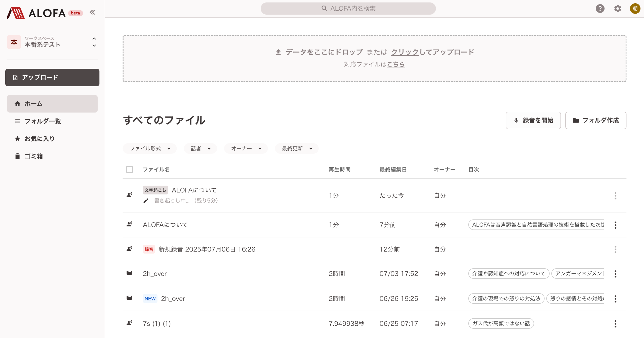644x338 pixels.
Task: Open the 最終更新 filter dropdown
Action: [297, 149]
